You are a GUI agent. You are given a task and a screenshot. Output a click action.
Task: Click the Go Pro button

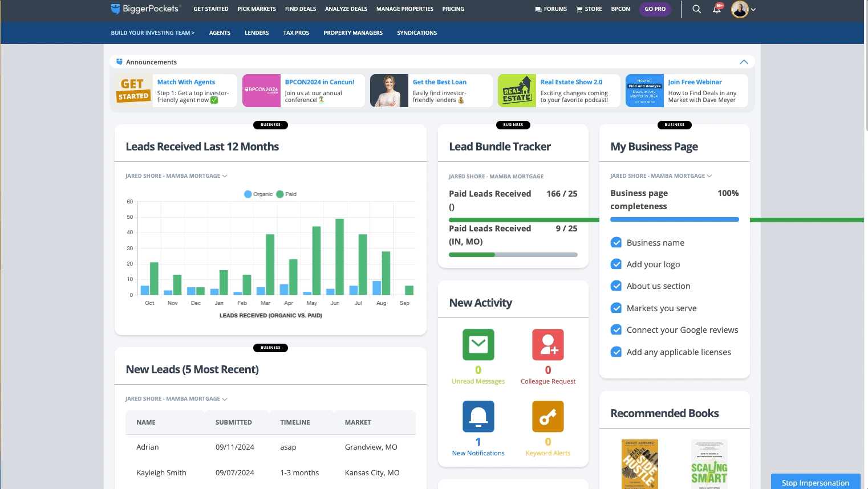tap(655, 9)
